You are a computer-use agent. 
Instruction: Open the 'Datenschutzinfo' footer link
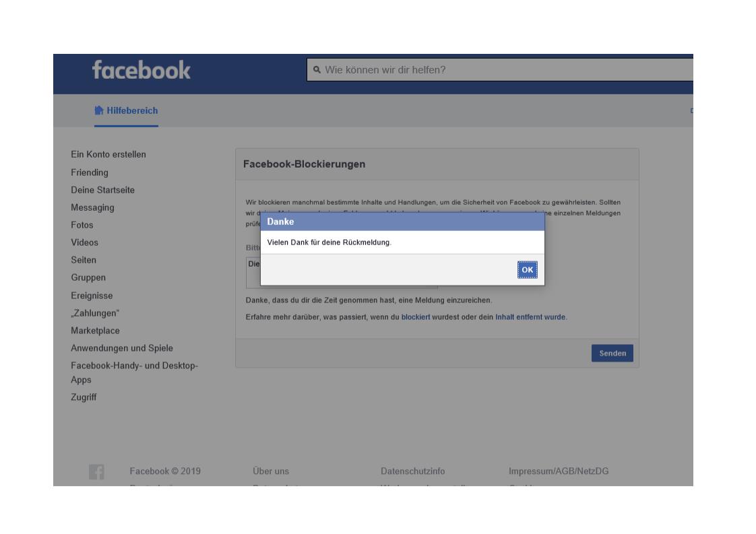point(413,471)
